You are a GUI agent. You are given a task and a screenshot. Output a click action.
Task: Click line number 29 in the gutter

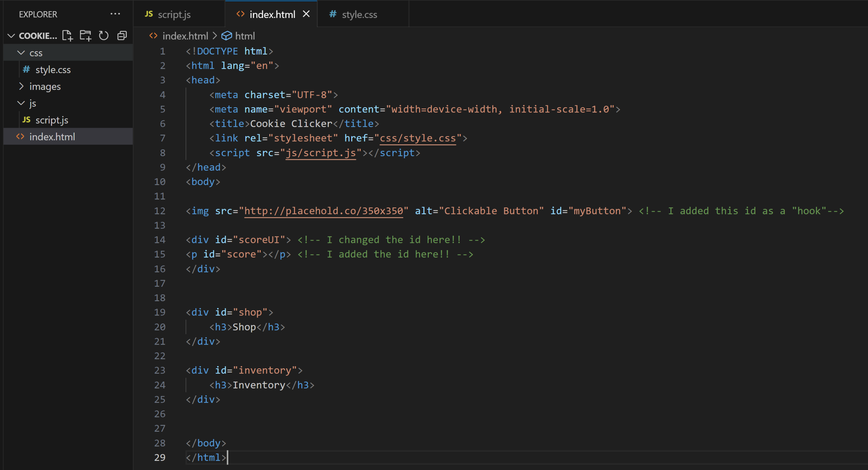tap(160, 457)
